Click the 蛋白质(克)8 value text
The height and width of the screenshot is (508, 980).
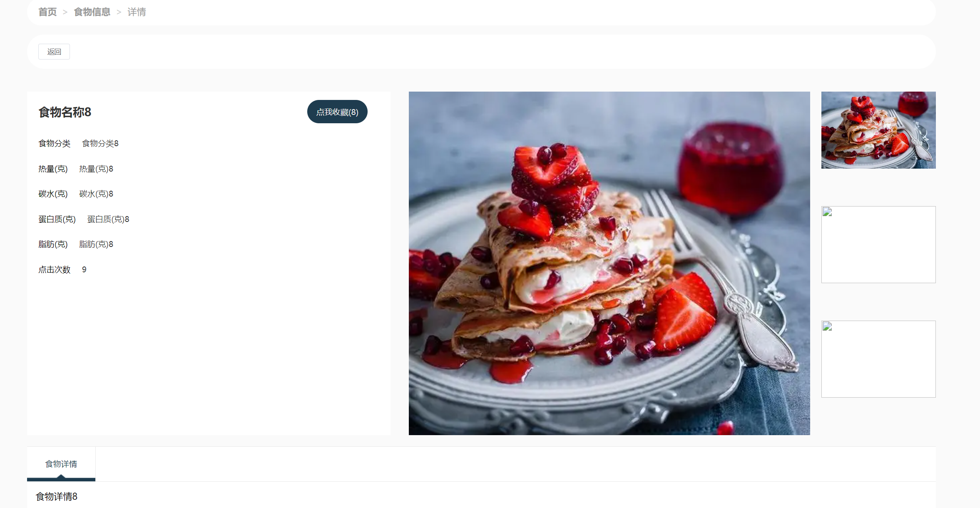pos(108,219)
